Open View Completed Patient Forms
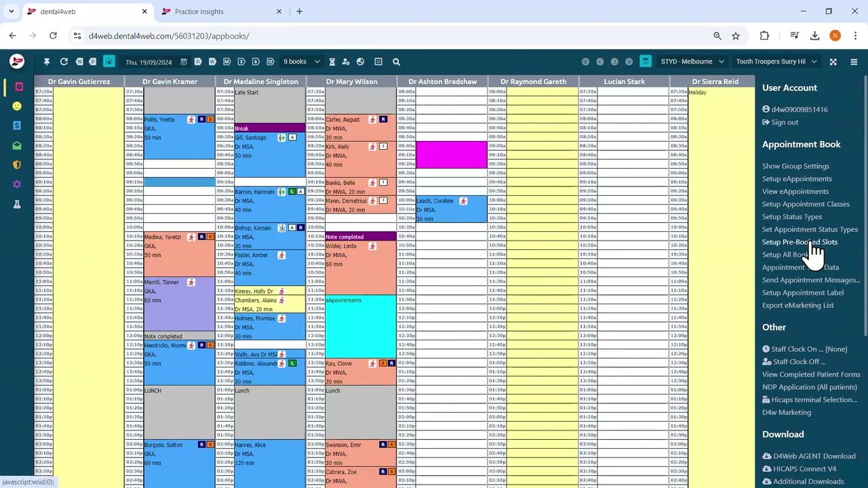This screenshot has height=488, width=868. coord(811,375)
